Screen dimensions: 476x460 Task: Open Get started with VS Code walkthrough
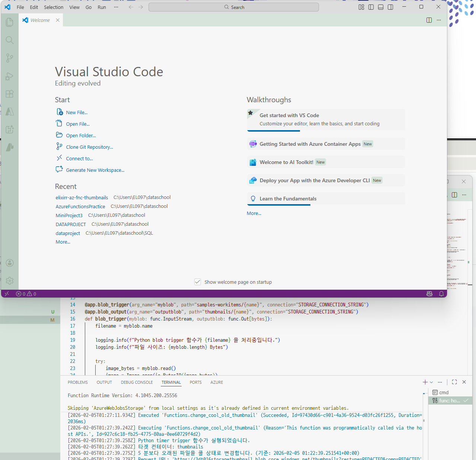point(326,119)
